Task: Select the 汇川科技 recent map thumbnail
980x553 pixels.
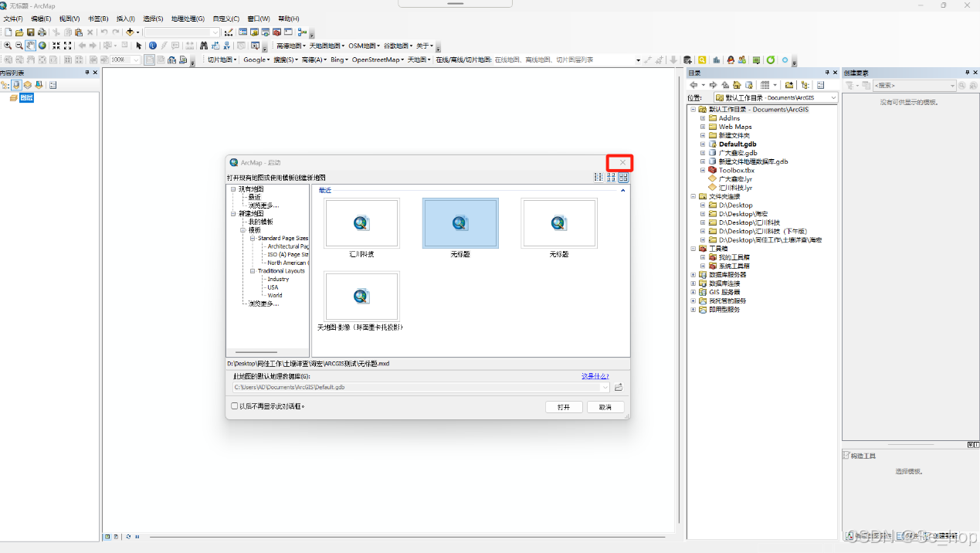Action: 361,223
